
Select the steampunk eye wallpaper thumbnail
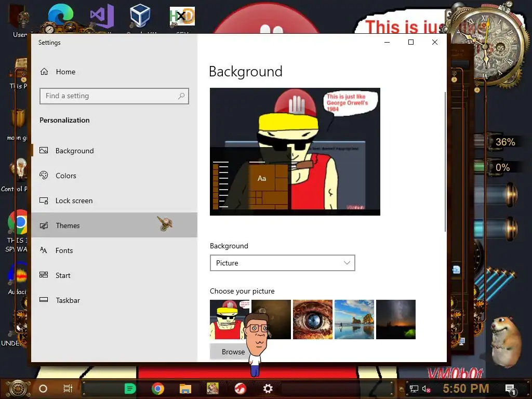312,320
